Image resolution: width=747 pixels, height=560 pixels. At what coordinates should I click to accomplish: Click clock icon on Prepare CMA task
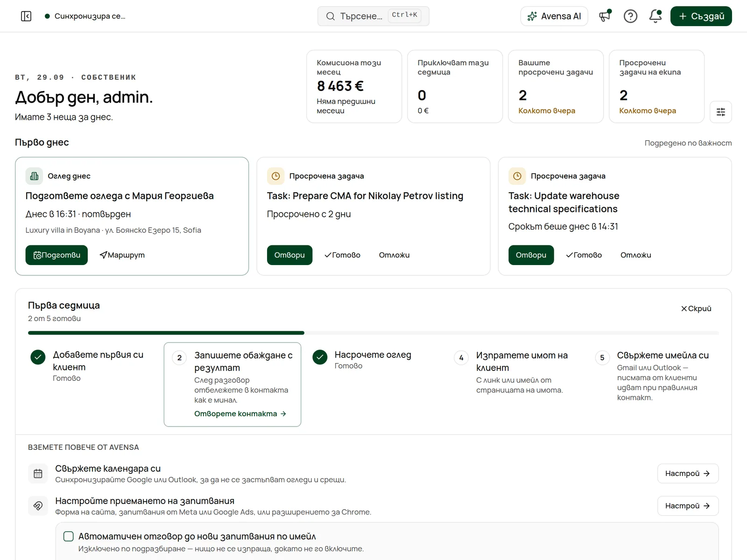[275, 176]
